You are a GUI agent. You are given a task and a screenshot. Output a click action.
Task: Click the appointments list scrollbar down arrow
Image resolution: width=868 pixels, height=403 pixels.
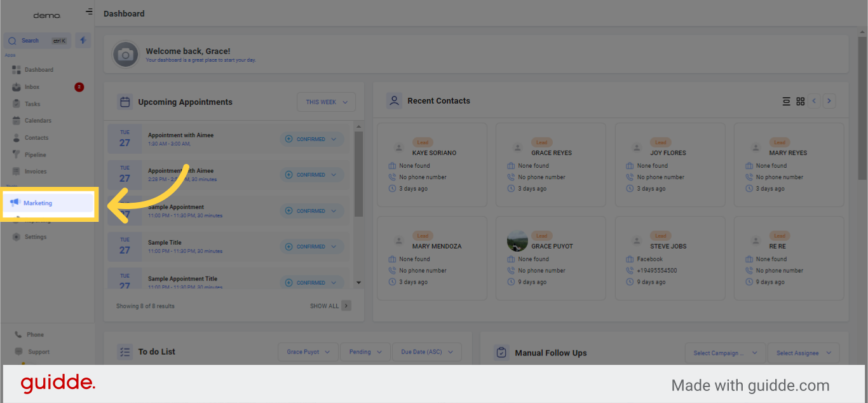[358, 282]
